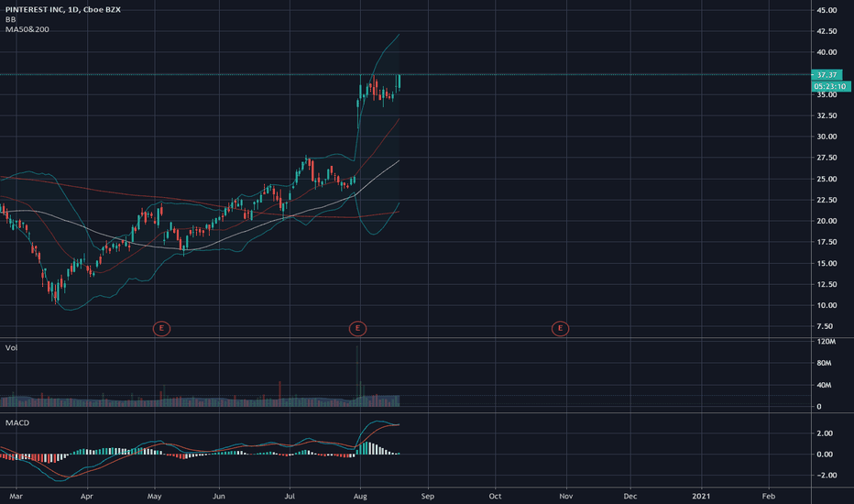Click the Vol pane label
The width and height of the screenshot is (854, 504).
[11, 347]
